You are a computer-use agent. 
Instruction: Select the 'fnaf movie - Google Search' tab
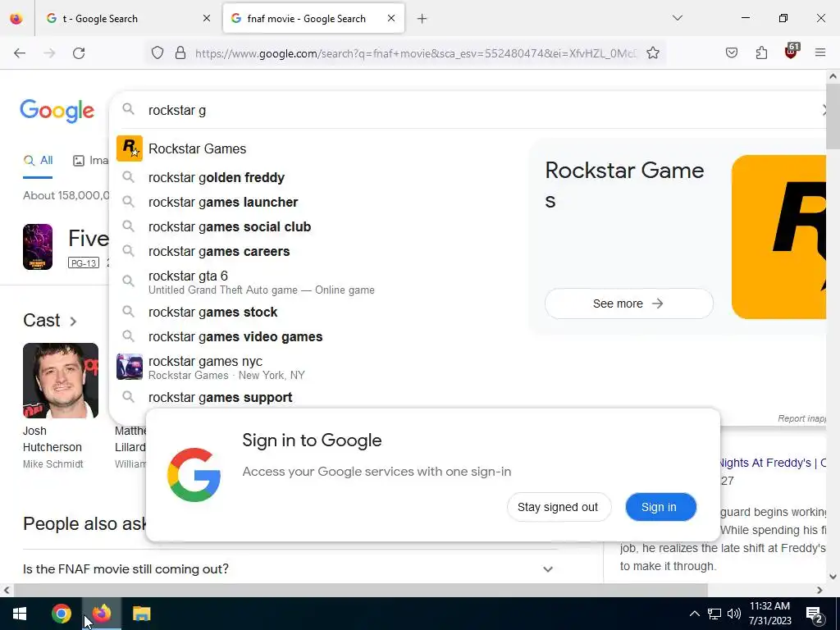pos(313,19)
